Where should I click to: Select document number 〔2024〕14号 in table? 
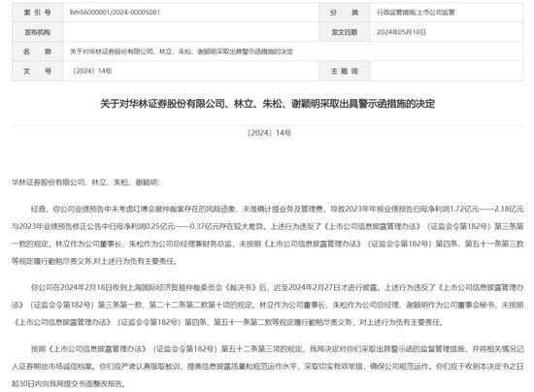pyautogui.click(x=91, y=71)
